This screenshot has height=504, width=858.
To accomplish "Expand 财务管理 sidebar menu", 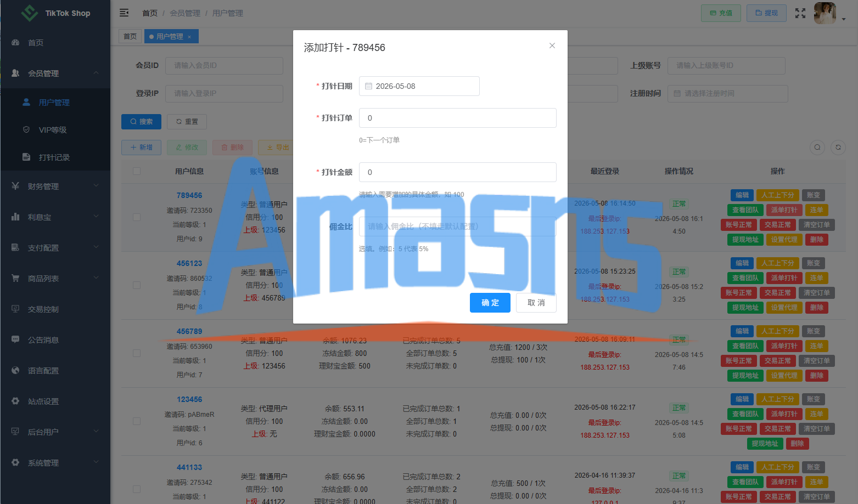I will (x=55, y=186).
